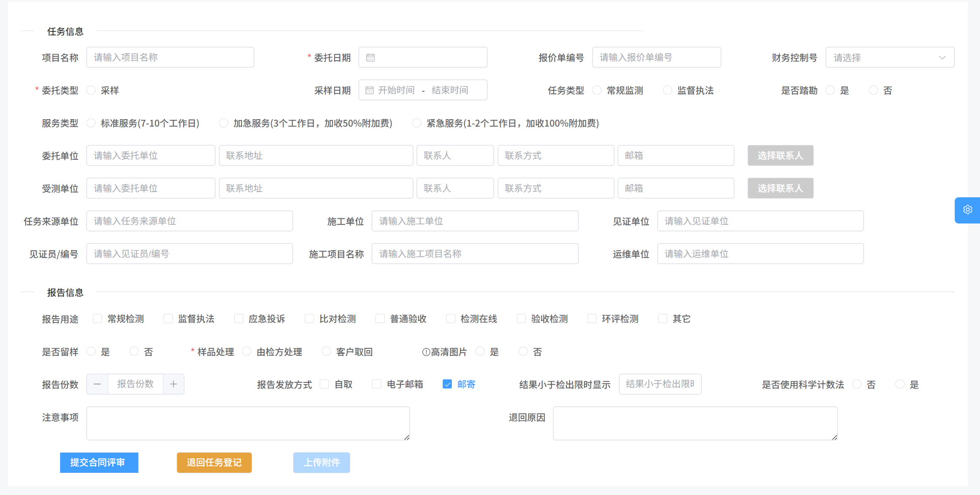Click inside the 注意事项 text area
Image resolution: width=980 pixels, height=495 pixels.
point(248,423)
